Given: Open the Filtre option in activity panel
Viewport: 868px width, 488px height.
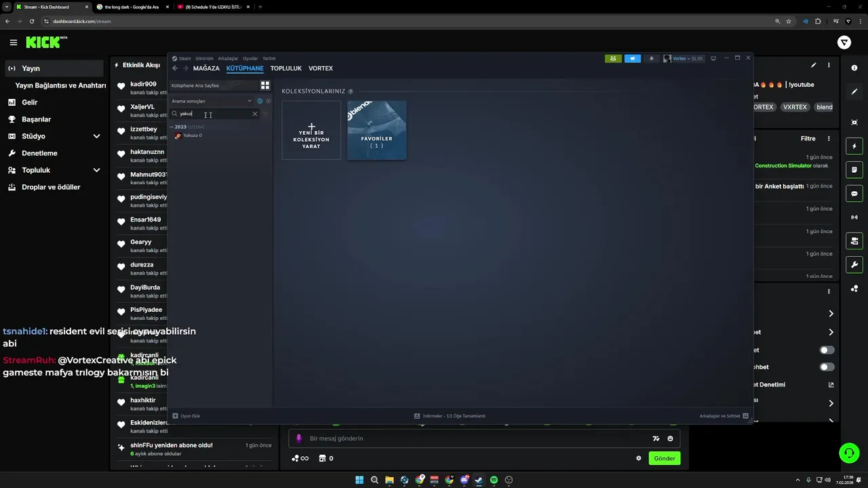Looking at the screenshot, I should coord(808,138).
